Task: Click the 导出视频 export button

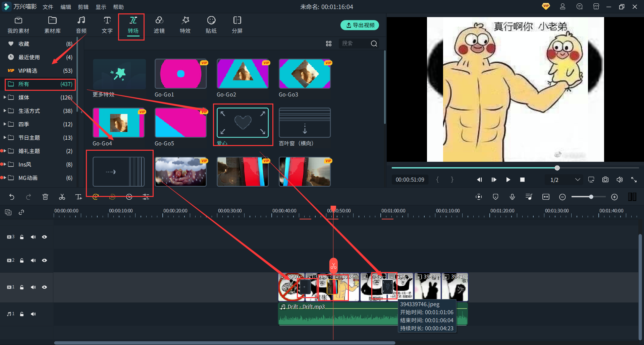Action: pos(360,25)
